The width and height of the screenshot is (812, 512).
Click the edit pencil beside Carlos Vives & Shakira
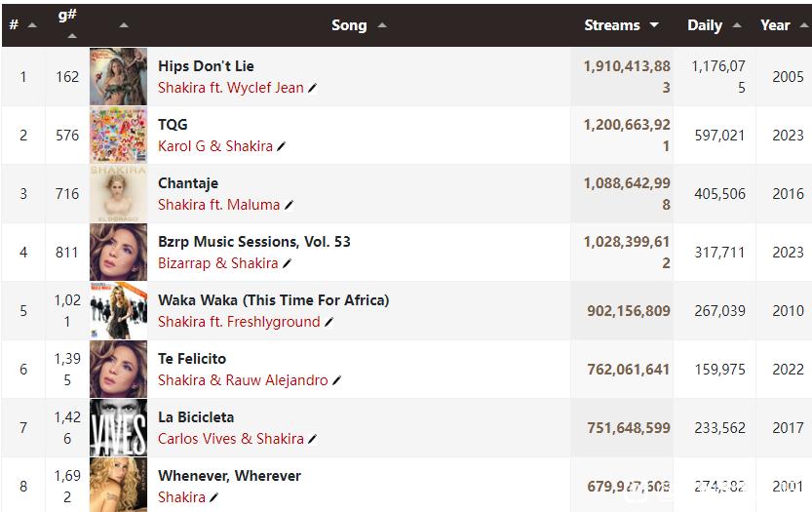312,440
